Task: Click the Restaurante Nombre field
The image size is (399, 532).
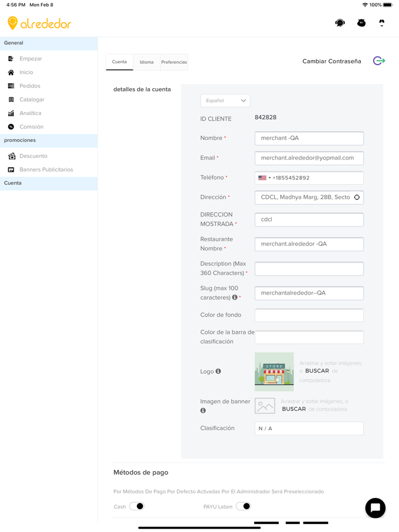Action: (x=309, y=244)
